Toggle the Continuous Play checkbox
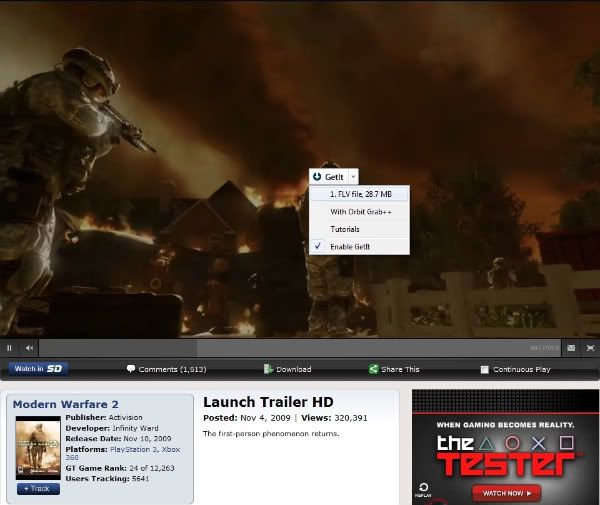This screenshot has height=505, width=600. pos(485,369)
